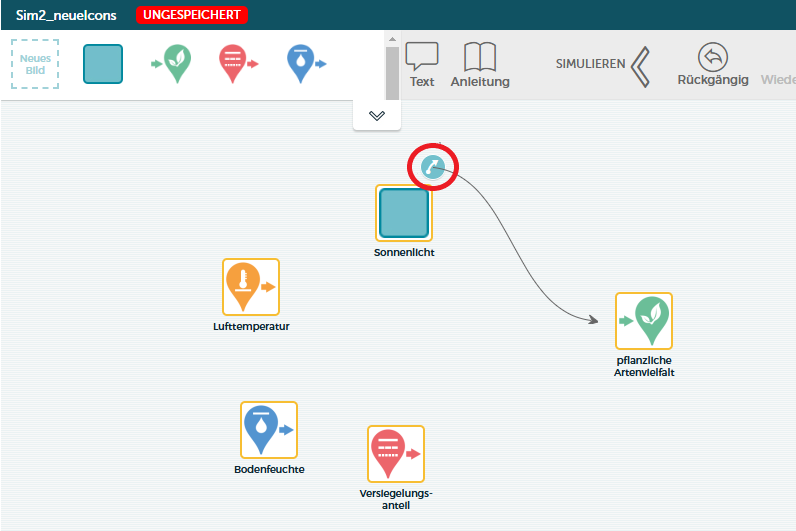
Task: Click the UNGESPEICHERT status badge
Action: coord(191,15)
